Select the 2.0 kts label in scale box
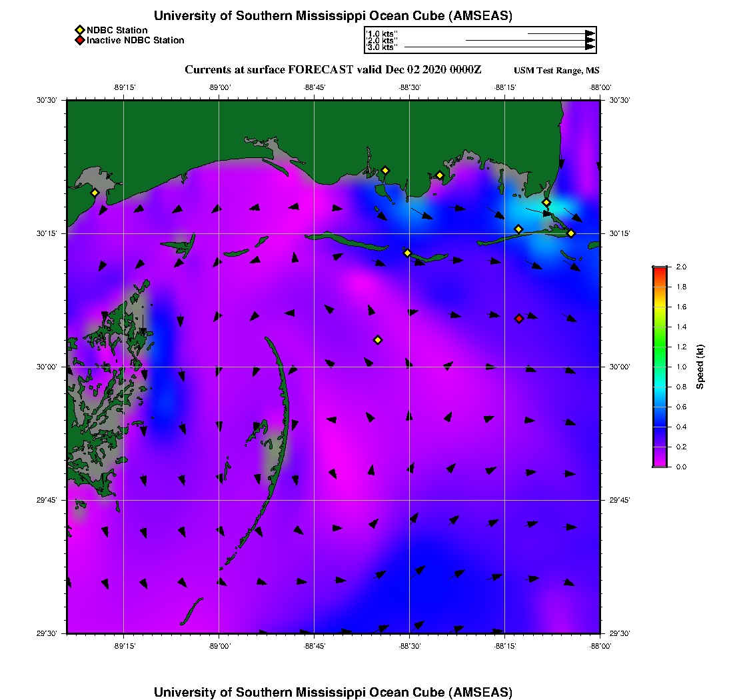This screenshot has width=733, height=700. point(382,41)
